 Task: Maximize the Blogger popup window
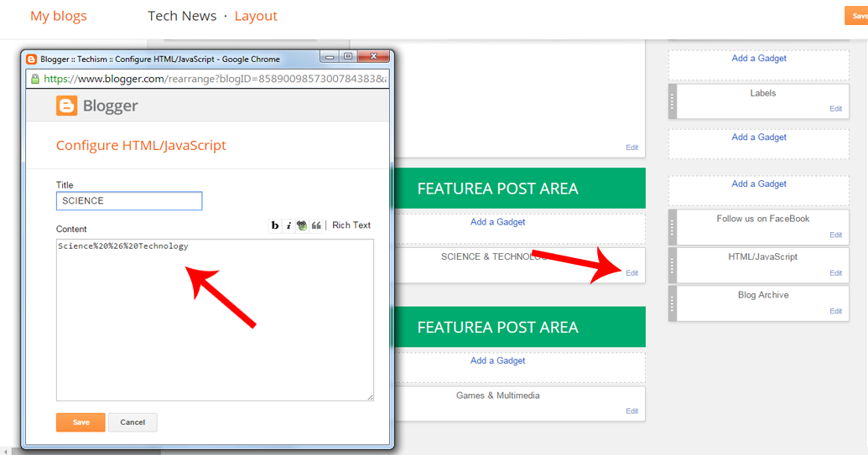click(348, 56)
